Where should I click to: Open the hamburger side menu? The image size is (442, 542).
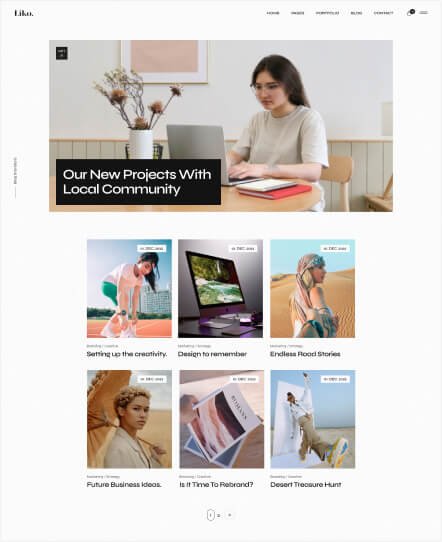tap(423, 13)
